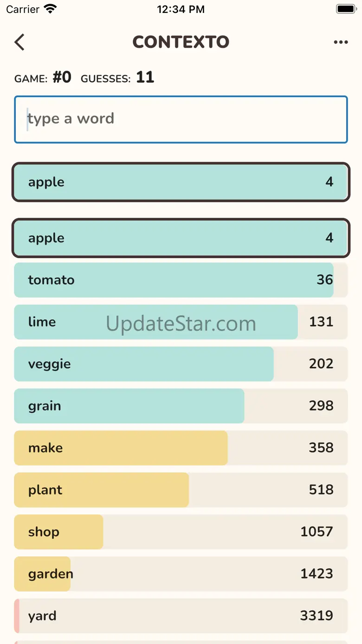Tap the back arrow icon

click(x=19, y=42)
